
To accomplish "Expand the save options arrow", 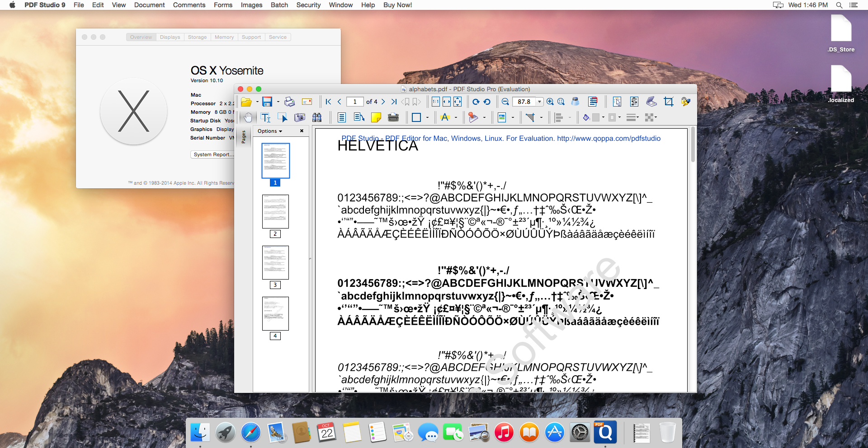I will [278, 102].
